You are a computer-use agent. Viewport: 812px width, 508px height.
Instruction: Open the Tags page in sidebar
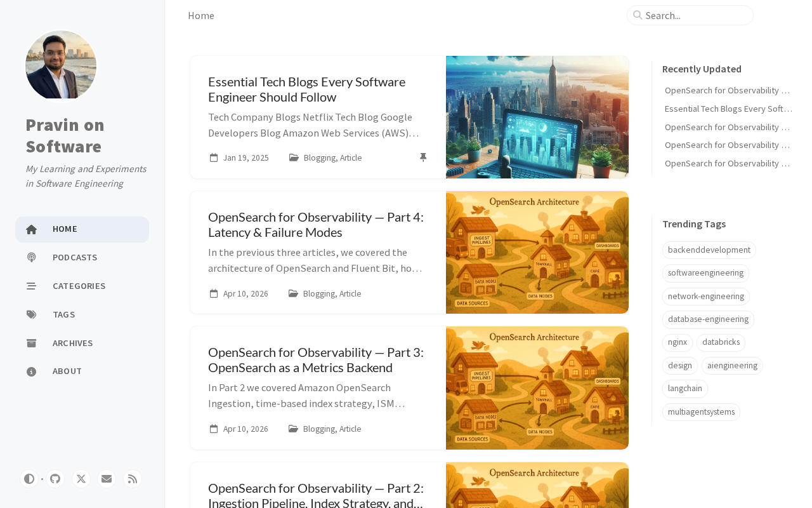pos(82,314)
